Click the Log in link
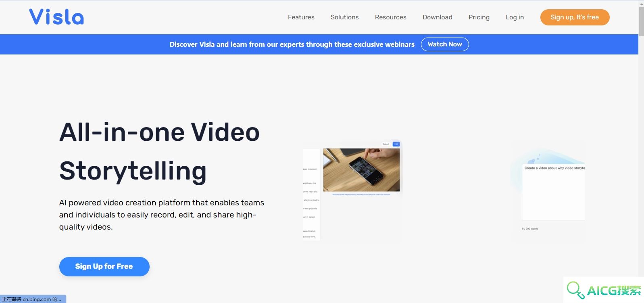 515,17
